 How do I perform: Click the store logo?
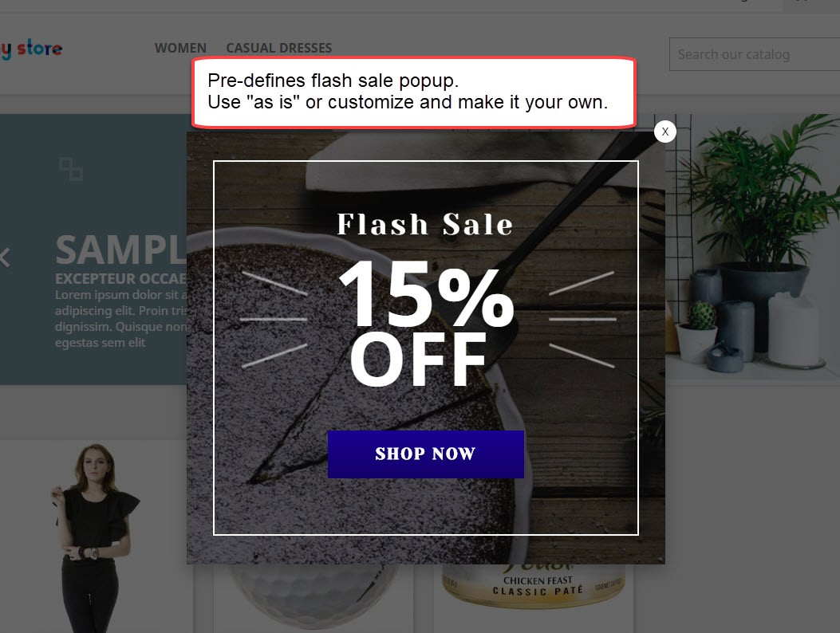31,49
